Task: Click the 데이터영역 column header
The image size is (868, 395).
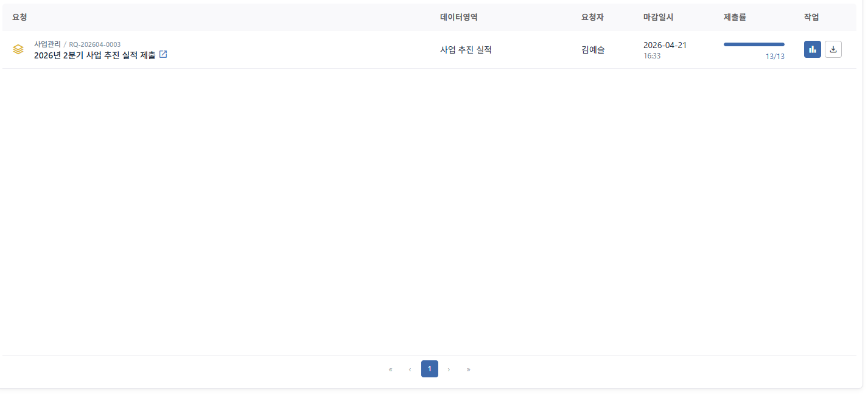Action: click(459, 17)
